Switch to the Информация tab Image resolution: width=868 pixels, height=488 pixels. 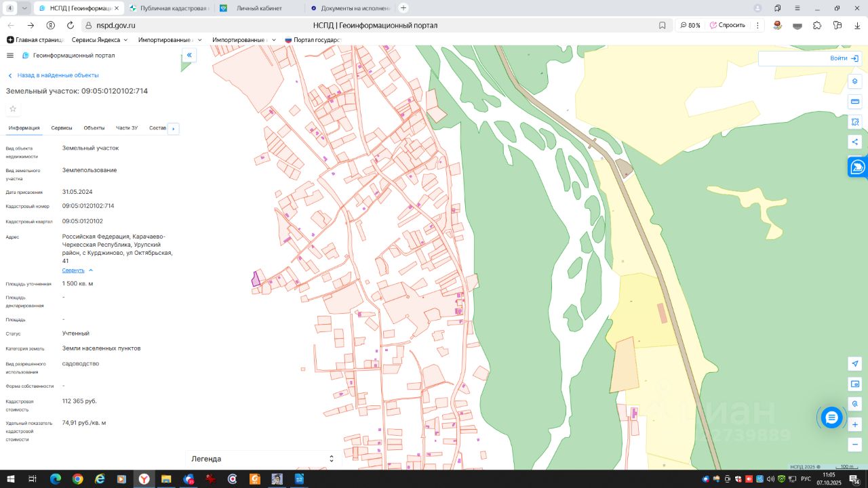[24, 128]
